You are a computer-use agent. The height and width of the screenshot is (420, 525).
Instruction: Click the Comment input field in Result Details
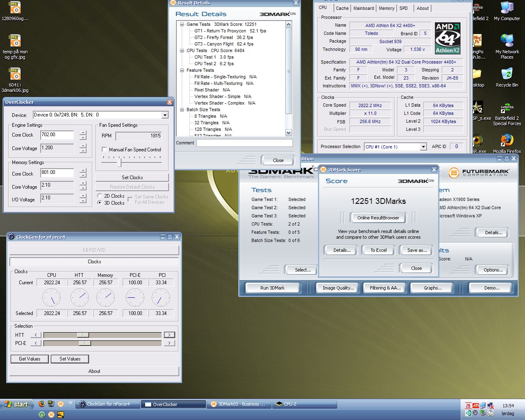point(244,143)
